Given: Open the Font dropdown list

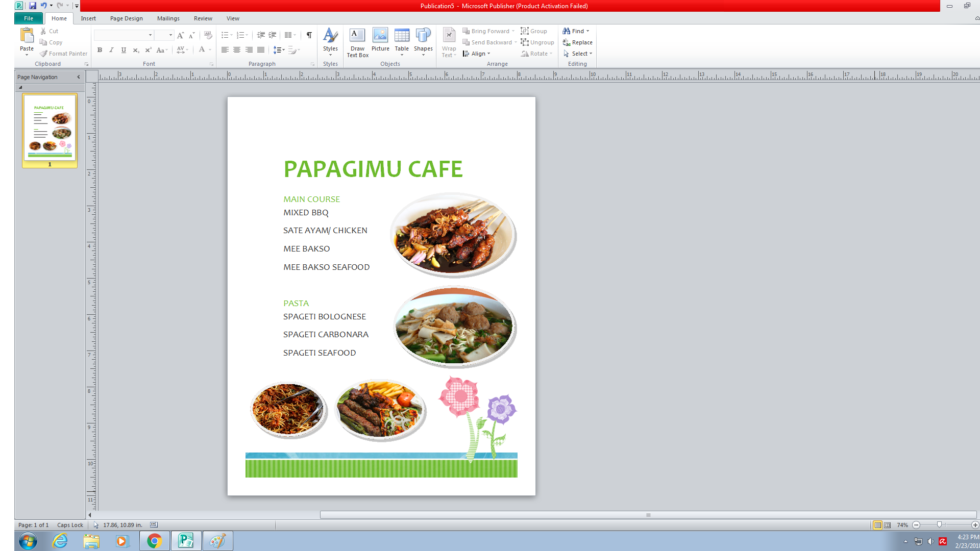Looking at the screenshot, I should [x=150, y=35].
